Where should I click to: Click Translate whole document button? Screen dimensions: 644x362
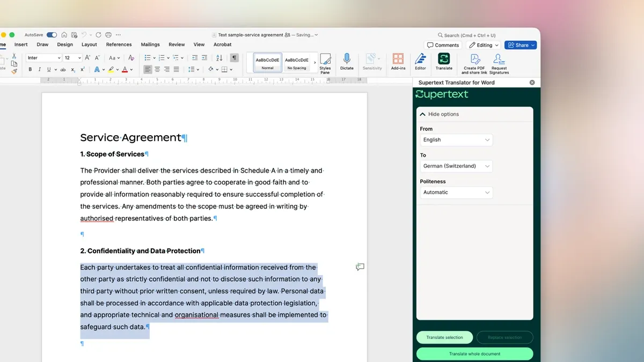(x=474, y=354)
